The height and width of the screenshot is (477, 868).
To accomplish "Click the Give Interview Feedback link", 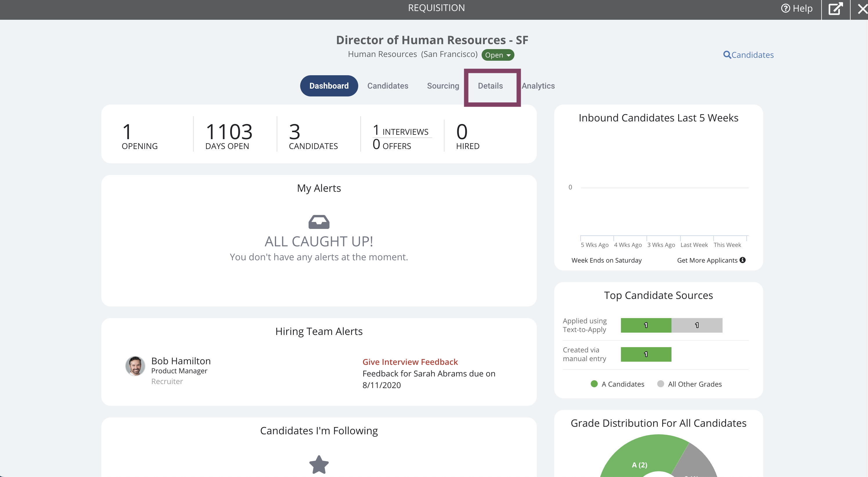I will pos(410,362).
